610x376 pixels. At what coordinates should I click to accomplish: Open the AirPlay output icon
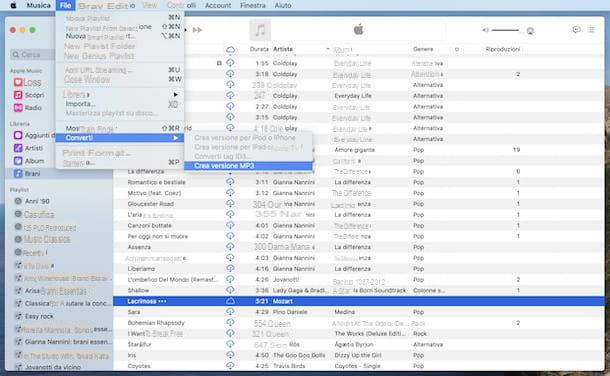point(530,30)
